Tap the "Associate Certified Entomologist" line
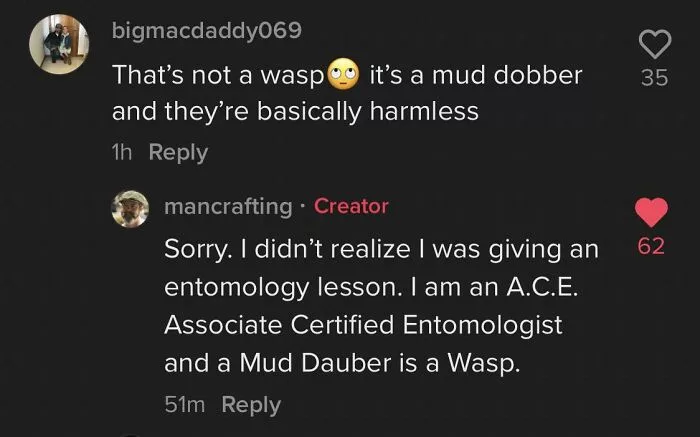This screenshot has height=437, width=700. 363,325
